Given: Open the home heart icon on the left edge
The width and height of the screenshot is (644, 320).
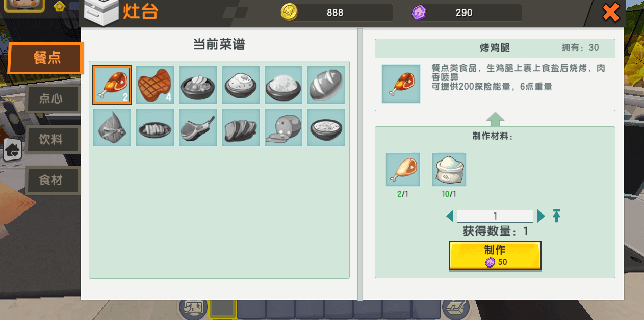Looking at the screenshot, I should [x=13, y=149].
